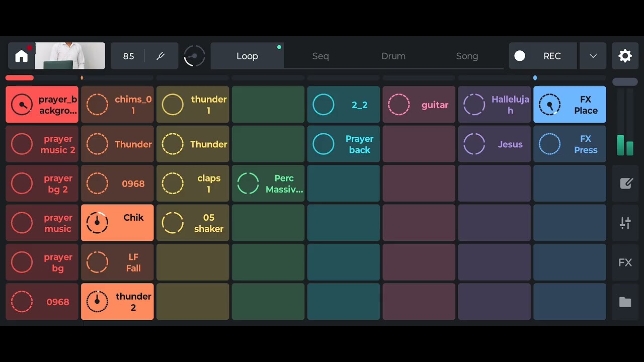Click the master level meter bars

click(625, 123)
